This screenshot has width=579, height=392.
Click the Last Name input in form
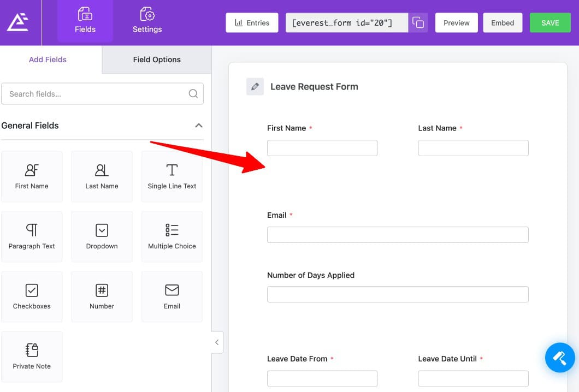[x=474, y=148]
